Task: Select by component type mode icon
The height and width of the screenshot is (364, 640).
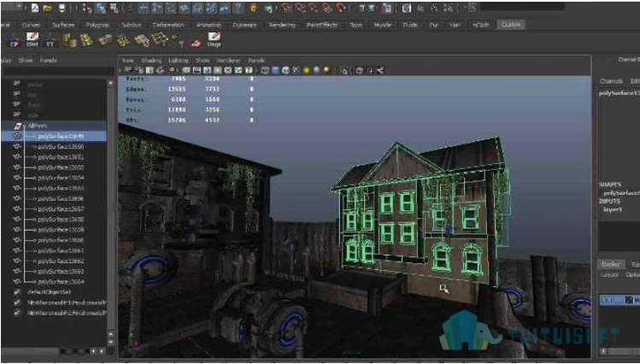Action: [x=114, y=8]
